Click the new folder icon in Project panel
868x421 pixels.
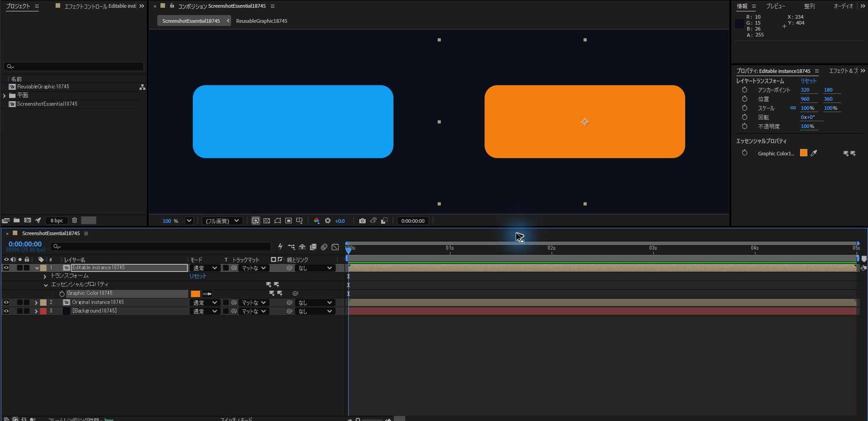click(16, 221)
